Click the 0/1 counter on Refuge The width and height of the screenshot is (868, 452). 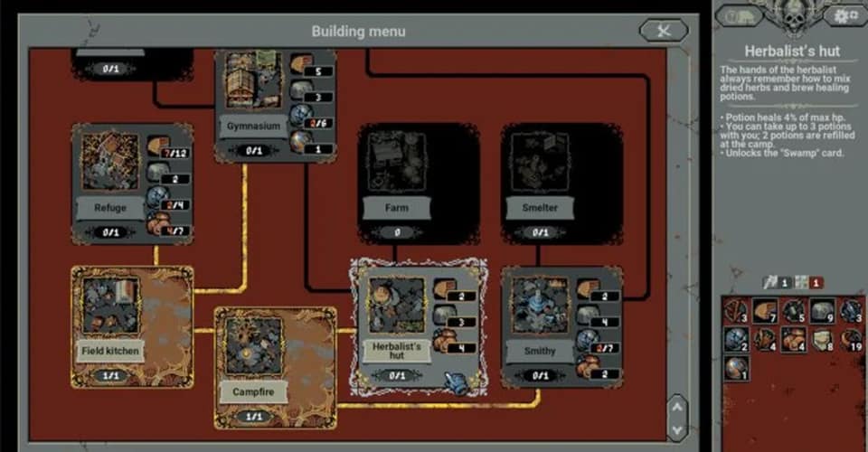tap(110, 232)
